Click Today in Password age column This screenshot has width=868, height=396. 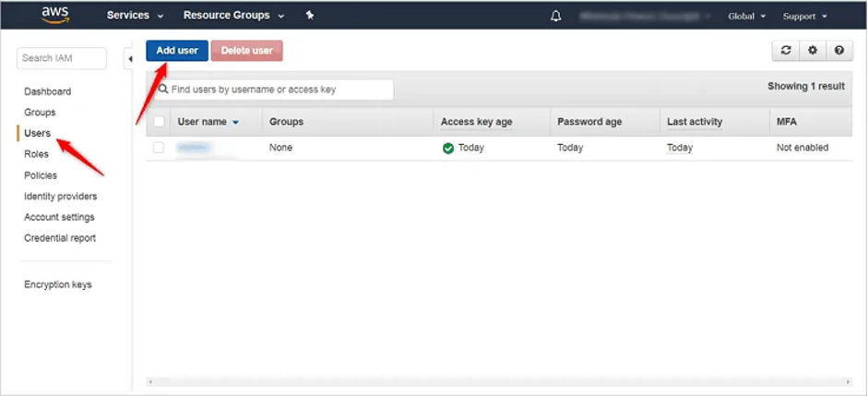(570, 148)
